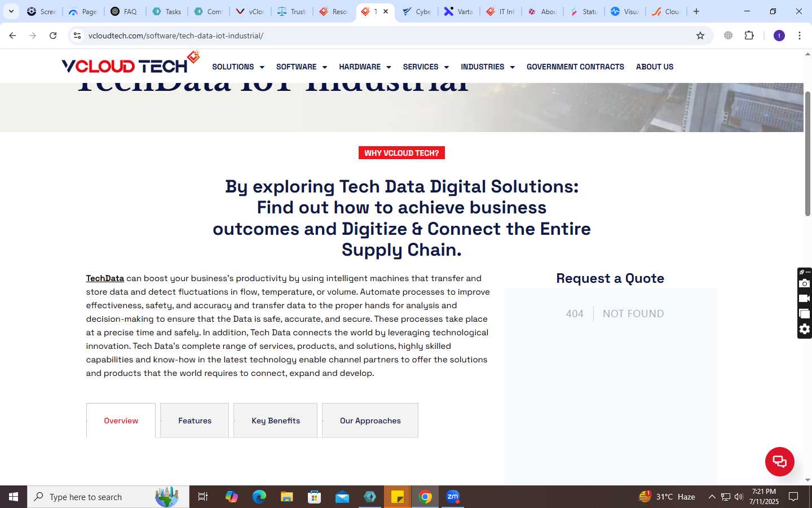Viewport: 812px width, 508px height.
Task: Open File Explorer from taskbar
Action: point(287,497)
